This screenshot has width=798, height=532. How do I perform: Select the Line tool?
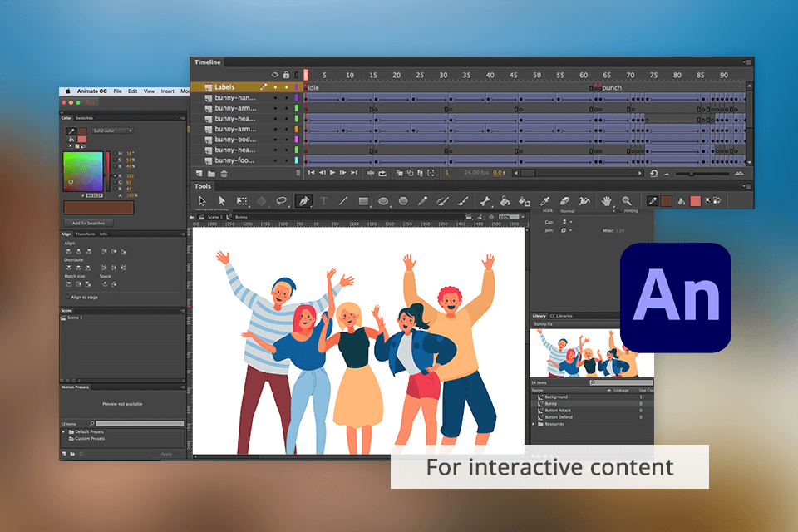tap(343, 201)
